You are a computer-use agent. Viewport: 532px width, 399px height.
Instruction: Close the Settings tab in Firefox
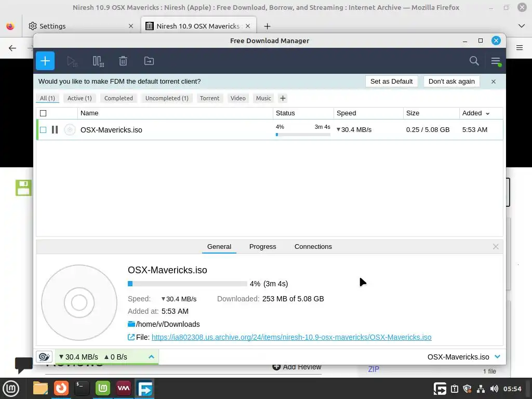tap(131, 26)
